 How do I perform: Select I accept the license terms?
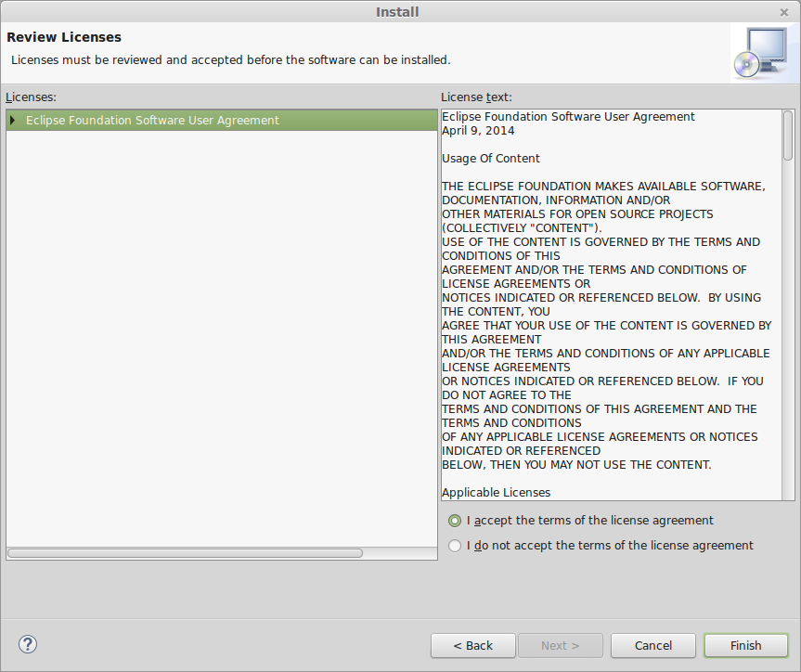click(455, 521)
